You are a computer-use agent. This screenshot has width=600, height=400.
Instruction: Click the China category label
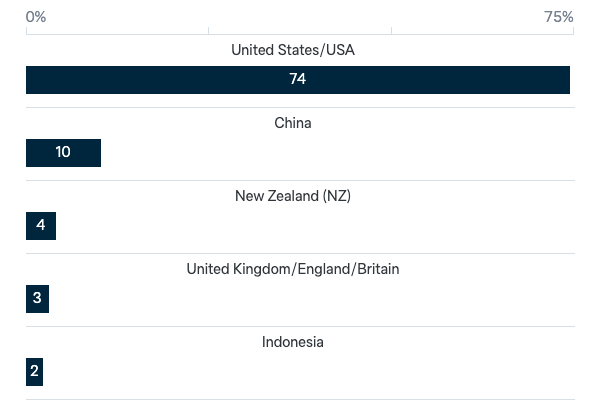point(293,123)
